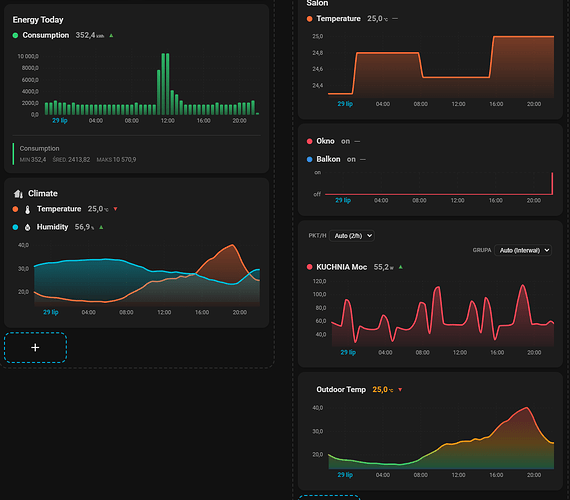
Task: Toggle the Humidity series label
Action: [x=52, y=227]
